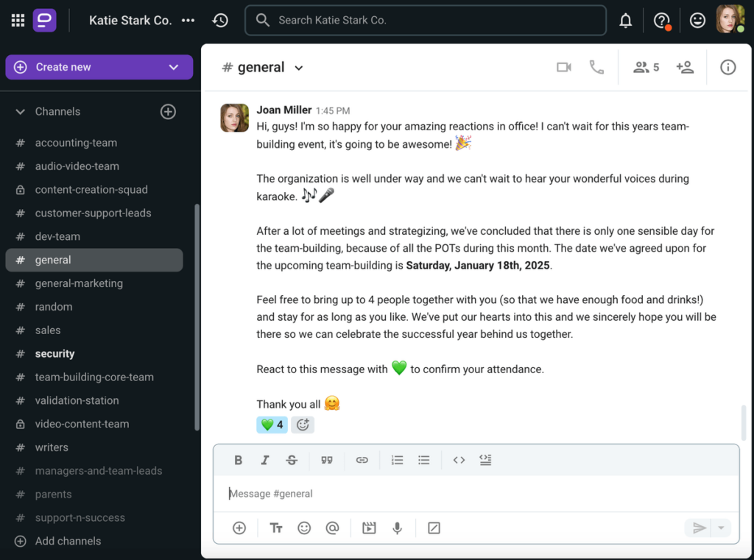Open the #general channel dropdown

(x=298, y=67)
